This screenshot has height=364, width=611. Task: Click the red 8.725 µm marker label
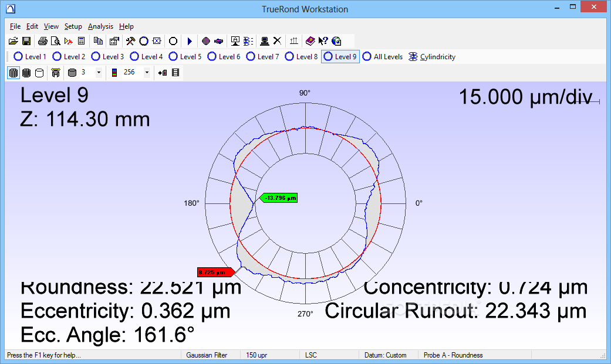(x=216, y=272)
